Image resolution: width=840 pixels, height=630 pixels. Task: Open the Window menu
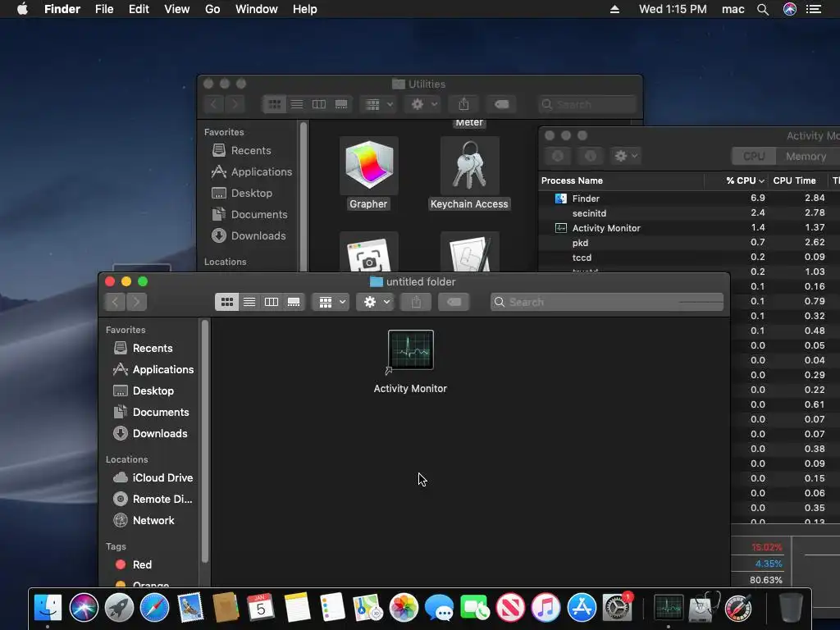click(257, 9)
